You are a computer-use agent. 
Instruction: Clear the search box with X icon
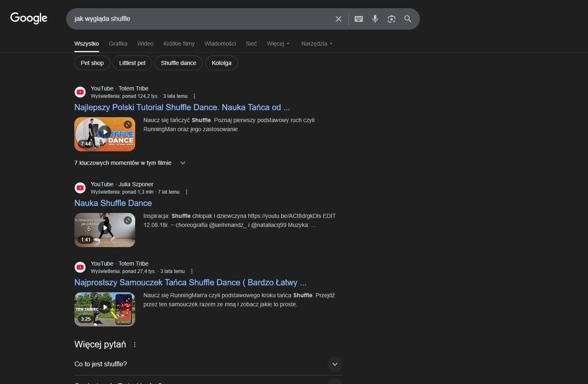click(x=338, y=19)
